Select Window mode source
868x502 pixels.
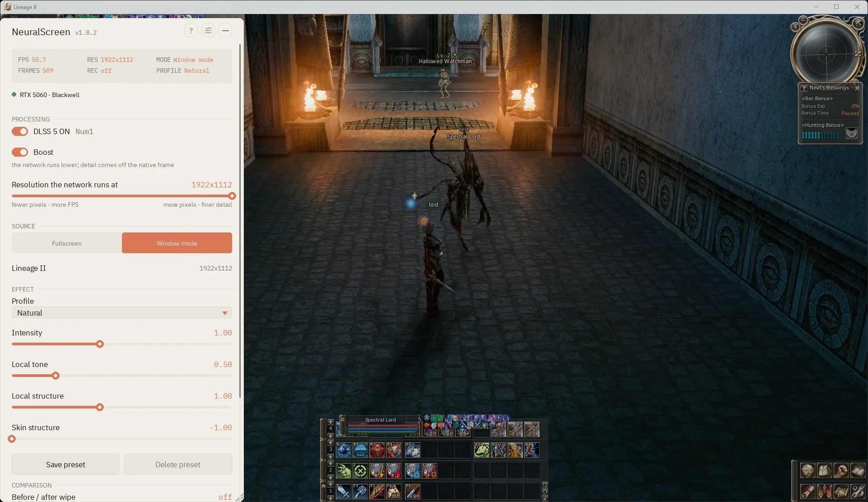tap(177, 243)
